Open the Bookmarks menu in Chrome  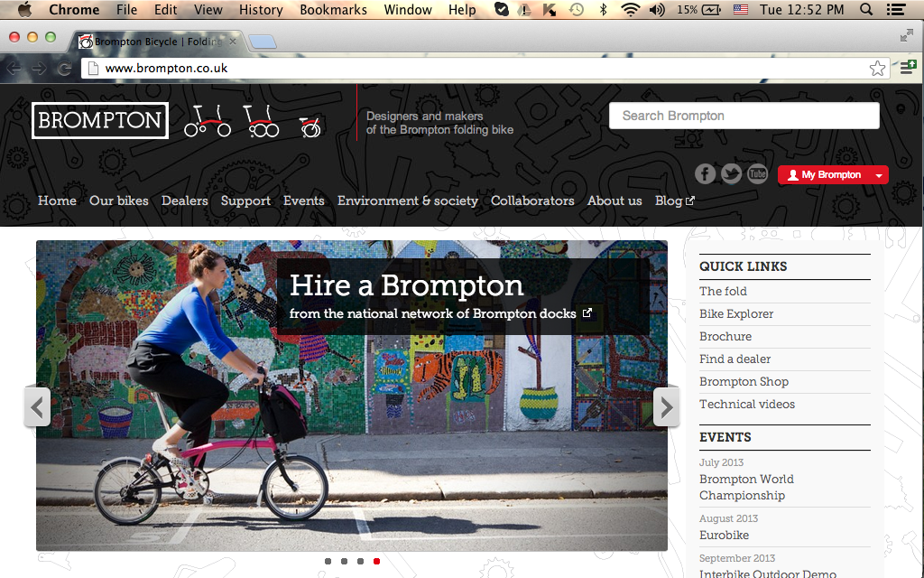pos(333,9)
